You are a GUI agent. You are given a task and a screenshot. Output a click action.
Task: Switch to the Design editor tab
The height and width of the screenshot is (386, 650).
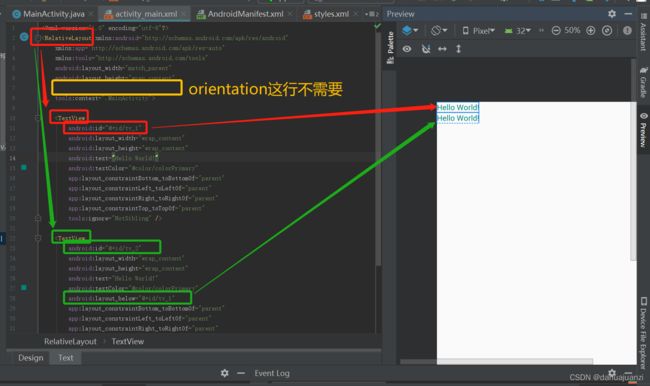(x=30, y=358)
